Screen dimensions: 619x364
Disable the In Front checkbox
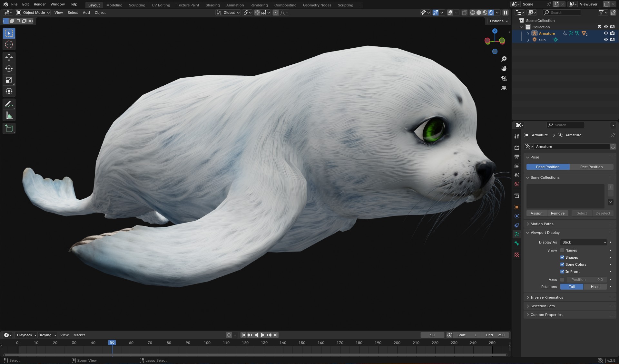point(563,272)
